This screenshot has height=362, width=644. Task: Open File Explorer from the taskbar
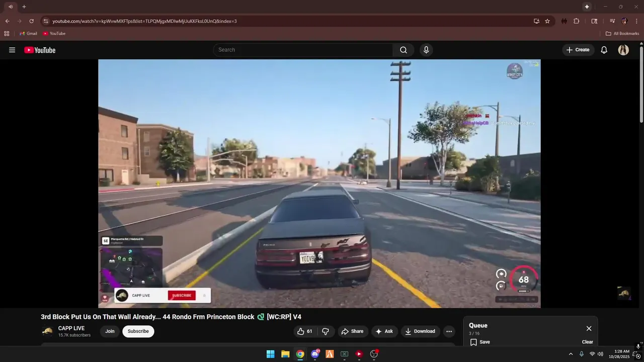[x=285, y=354]
